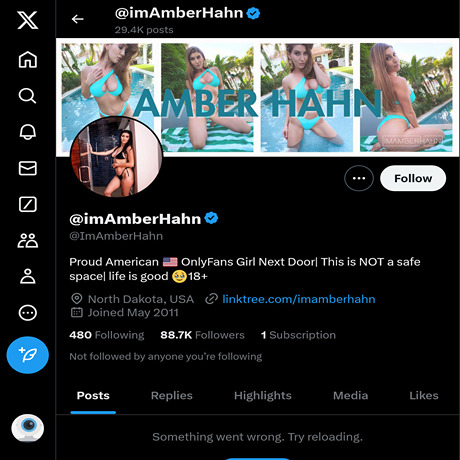Open the circular profile picture
Image resolution: width=460 pixels, height=460 pixels.
tap(116, 157)
